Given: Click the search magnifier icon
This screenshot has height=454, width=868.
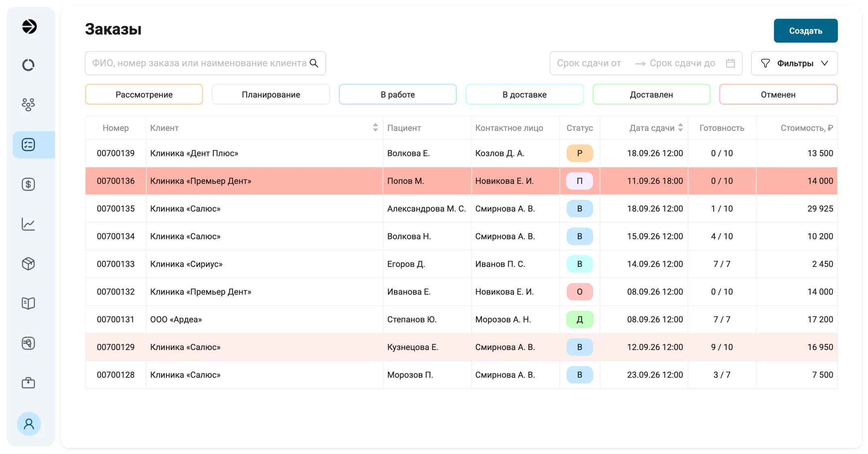Looking at the screenshot, I should [x=314, y=63].
